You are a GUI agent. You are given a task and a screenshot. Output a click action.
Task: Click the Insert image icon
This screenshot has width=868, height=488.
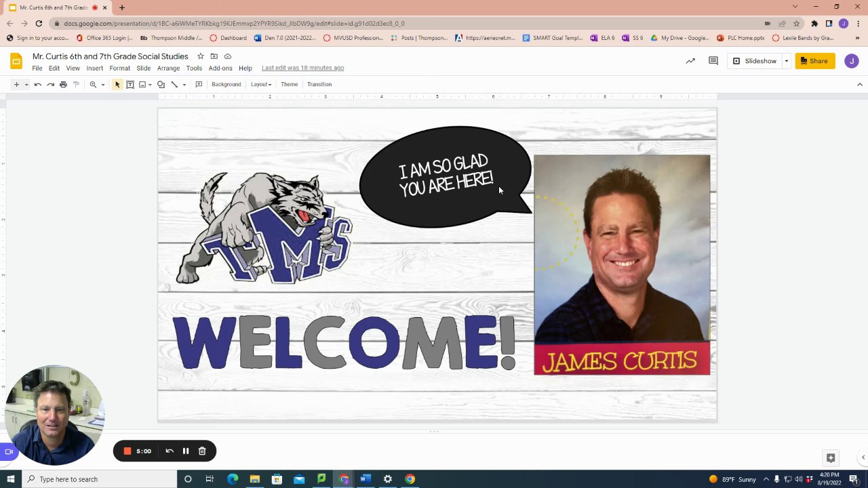tap(142, 85)
